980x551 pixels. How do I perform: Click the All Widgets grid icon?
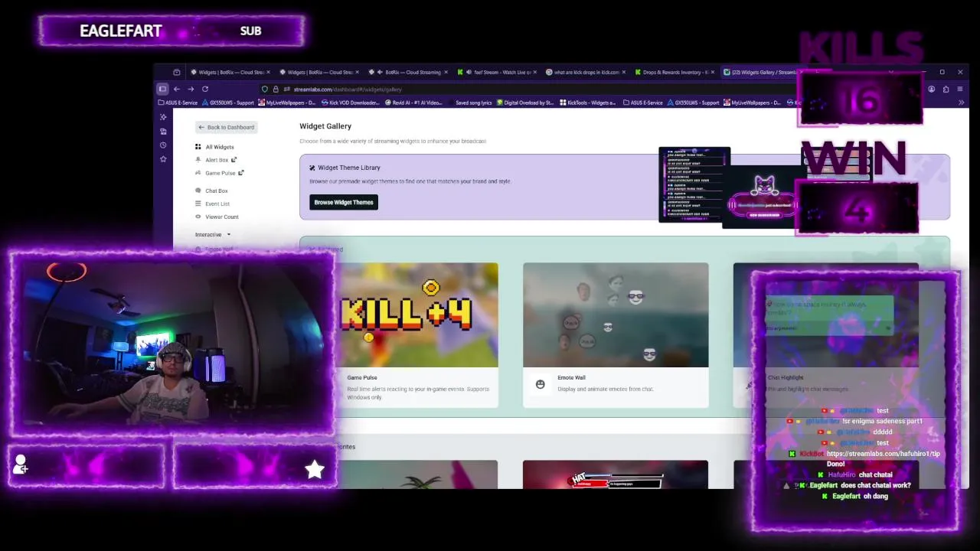[x=198, y=146]
